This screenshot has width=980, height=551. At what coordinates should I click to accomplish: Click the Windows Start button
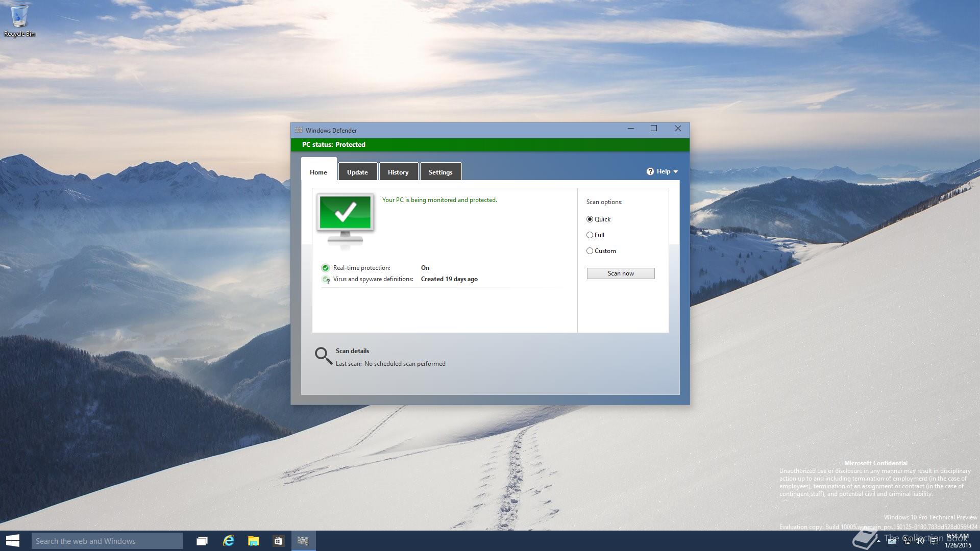pos(13,541)
